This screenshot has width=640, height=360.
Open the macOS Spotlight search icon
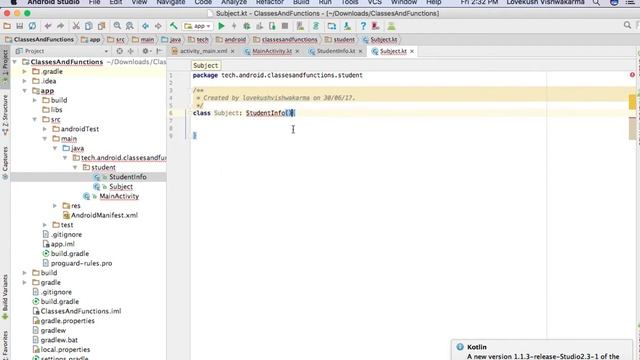[596, 2]
